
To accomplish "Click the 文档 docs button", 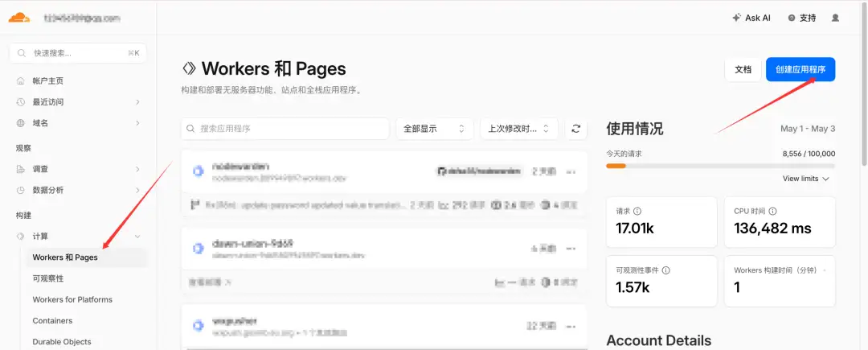I will tap(743, 70).
